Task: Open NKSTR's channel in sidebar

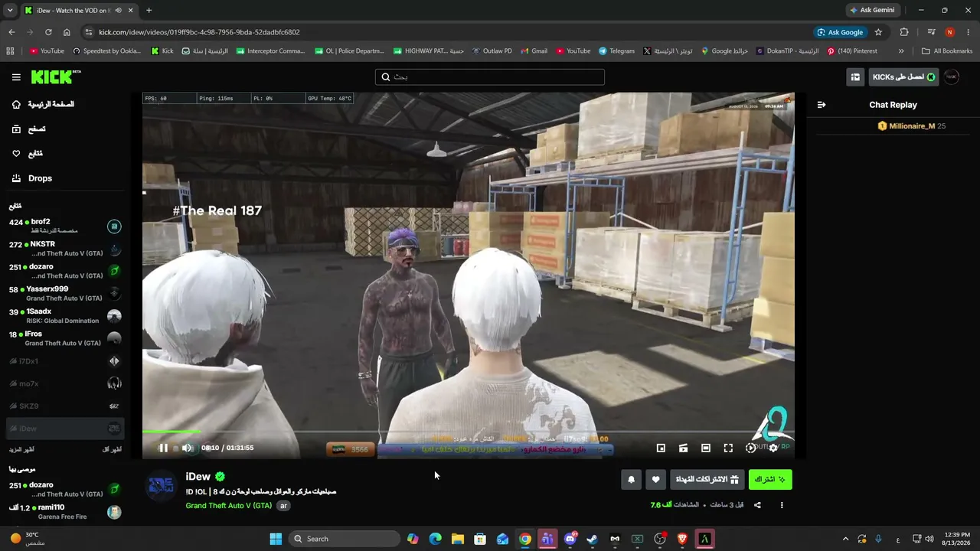Action: coord(65,249)
